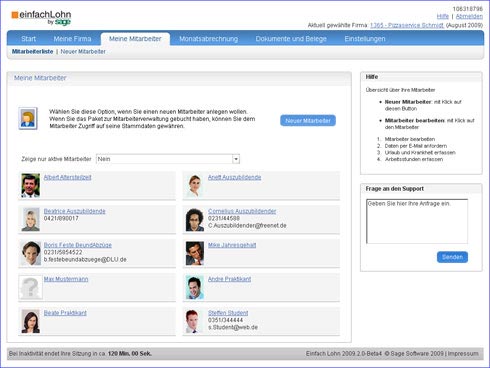This screenshot has width=490, height=368.
Task: Go to the Start tab
Action: point(28,39)
